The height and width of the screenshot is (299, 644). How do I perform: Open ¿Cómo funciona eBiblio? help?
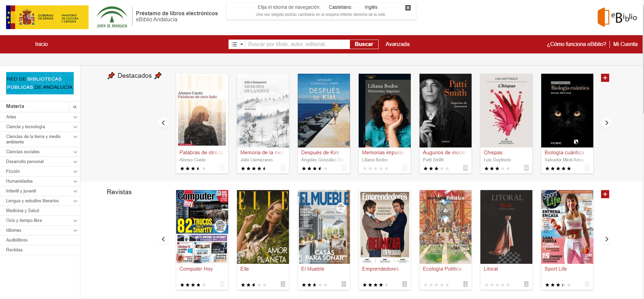576,44
